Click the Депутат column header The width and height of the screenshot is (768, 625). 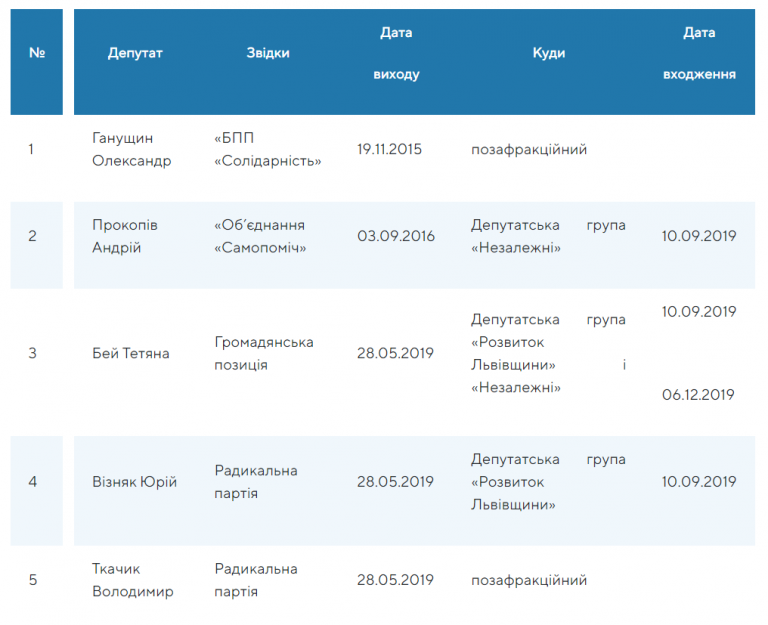click(x=135, y=53)
